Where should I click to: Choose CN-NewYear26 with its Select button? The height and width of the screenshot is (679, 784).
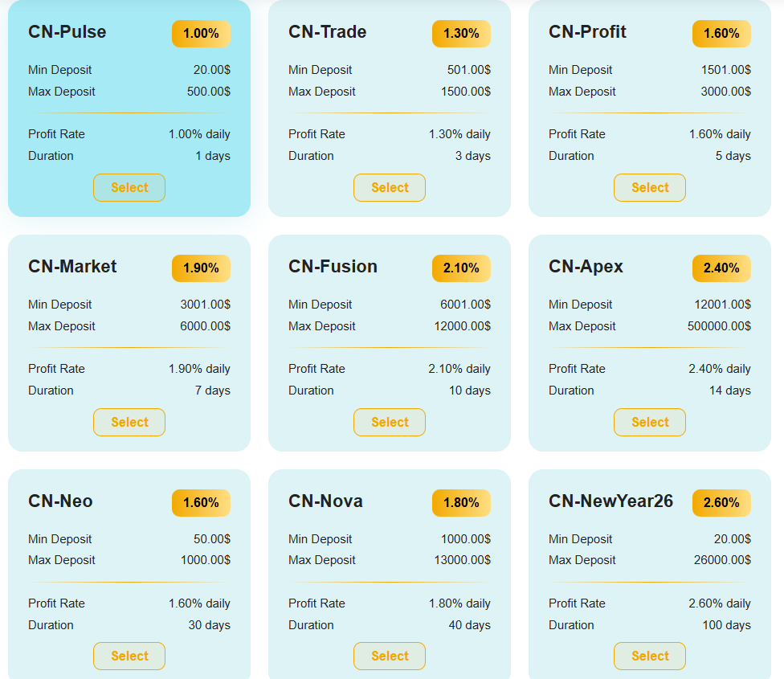pyautogui.click(x=650, y=656)
